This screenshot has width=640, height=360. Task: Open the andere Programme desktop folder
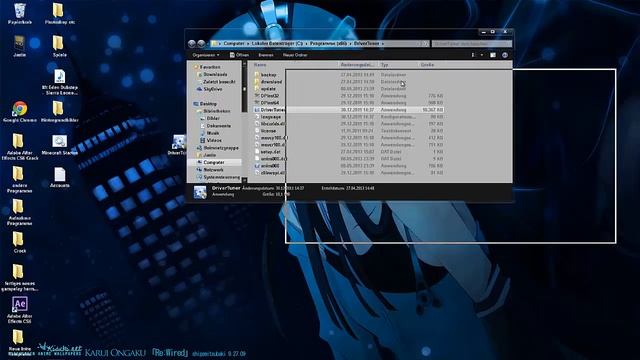[x=20, y=180]
